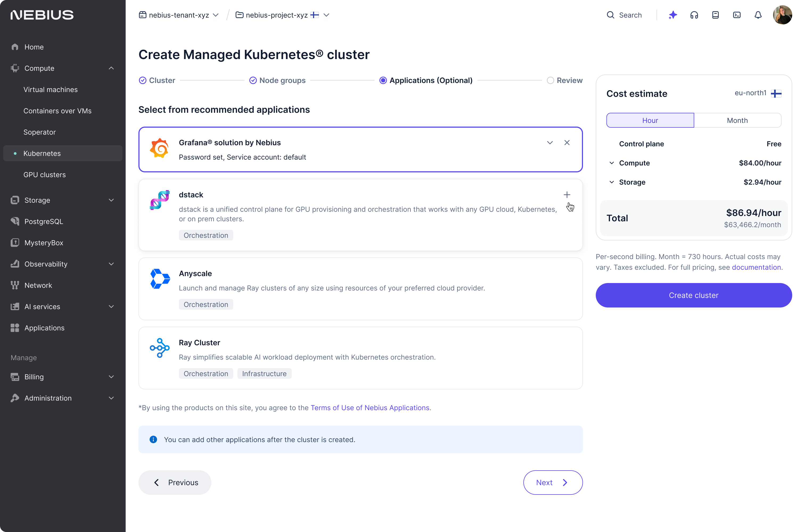Image resolution: width=805 pixels, height=532 pixels.
Task: Select the Anyscale application card
Action: coord(360,289)
